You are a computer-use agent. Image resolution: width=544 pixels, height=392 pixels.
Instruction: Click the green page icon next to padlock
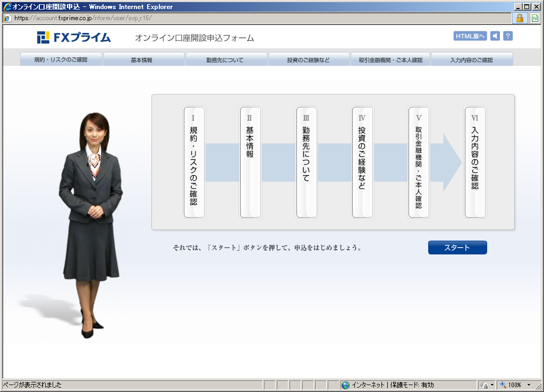(534, 18)
